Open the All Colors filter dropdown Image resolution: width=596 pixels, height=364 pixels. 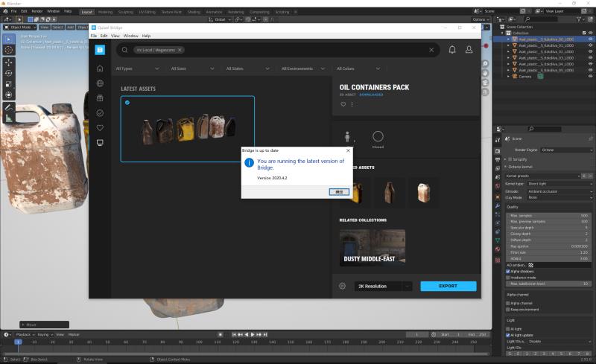click(x=358, y=68)
